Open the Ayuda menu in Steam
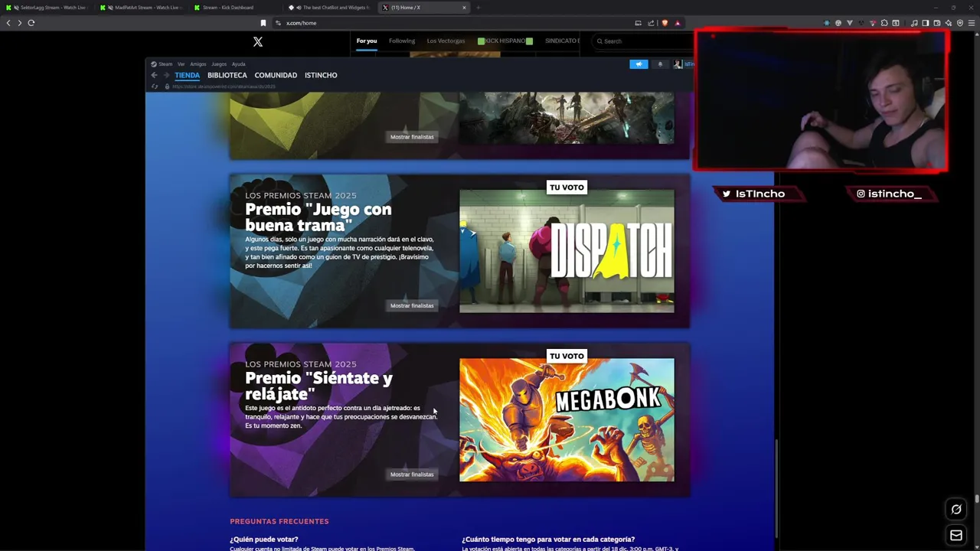Image resolution: width=980 pixels, height=551 pixels. click(x=239, y=64)
